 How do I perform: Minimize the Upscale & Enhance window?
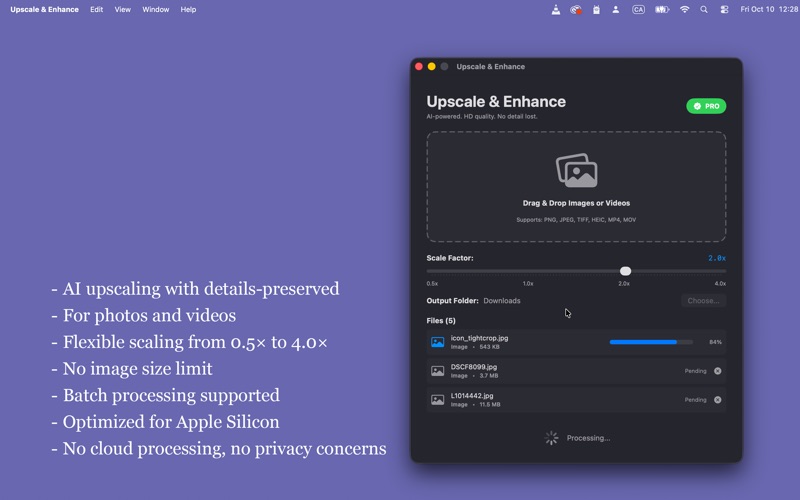point(432,66)
